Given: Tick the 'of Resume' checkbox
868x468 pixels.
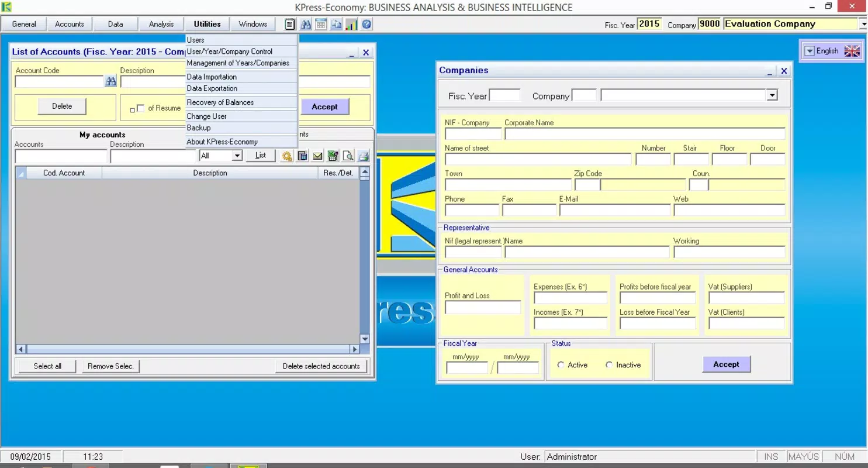Looking at the screenshot, I should (140, 108).
